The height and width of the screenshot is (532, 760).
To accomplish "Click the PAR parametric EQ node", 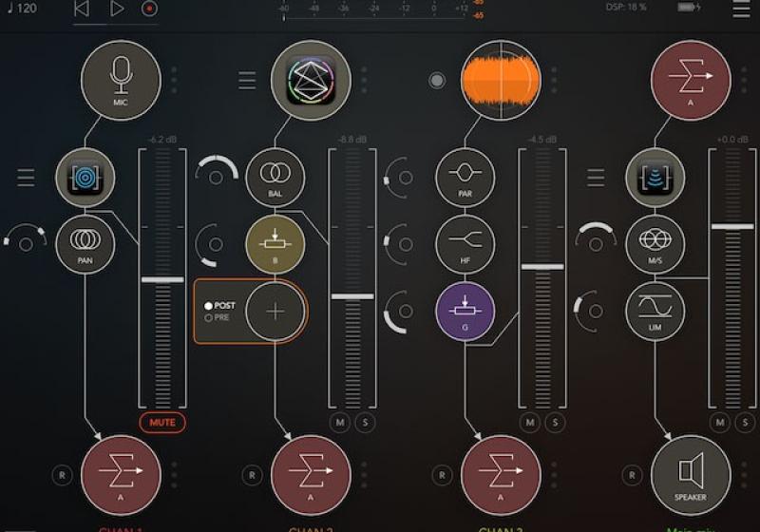I will (x=465, y=177).
